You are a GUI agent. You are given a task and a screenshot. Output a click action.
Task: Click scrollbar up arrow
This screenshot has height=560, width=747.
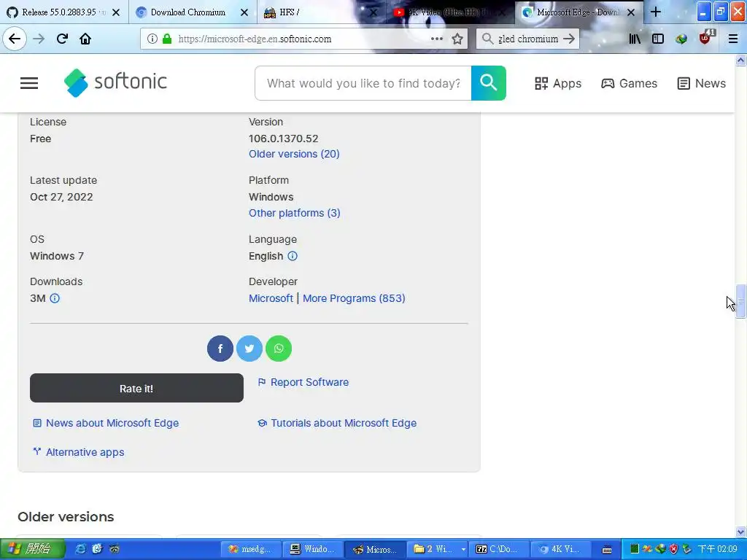tap(740, 60)
